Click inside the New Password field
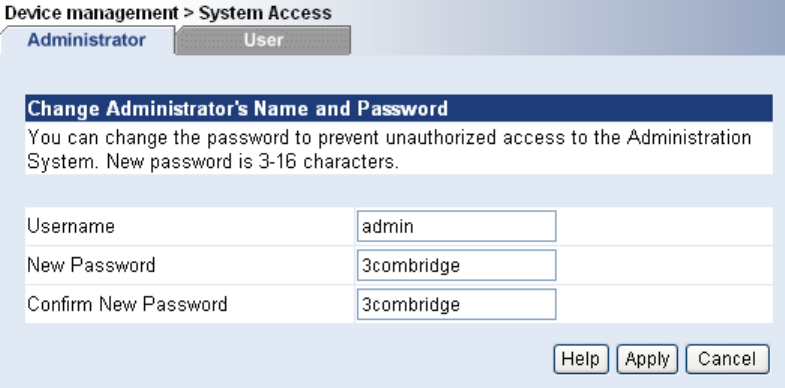 point(456,265)
